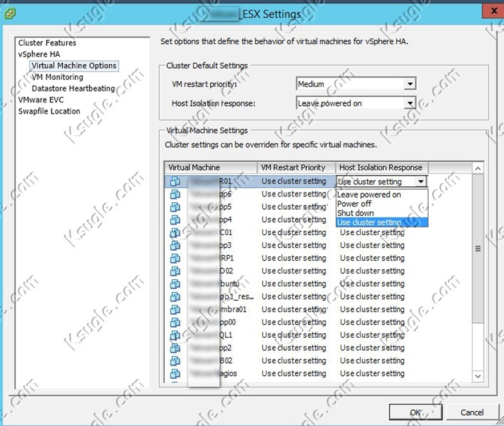Click the VM icon beside the pp6 entry
This screenshot has width=504, height=426.
(175, 194)
